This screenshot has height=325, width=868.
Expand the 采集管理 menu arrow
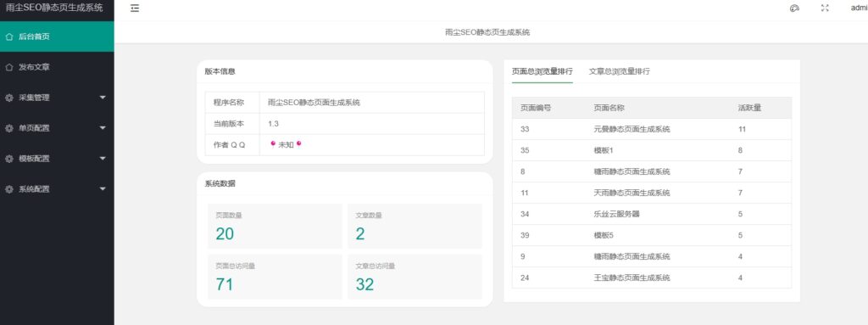pyautogui.click(x=103, y=98)
